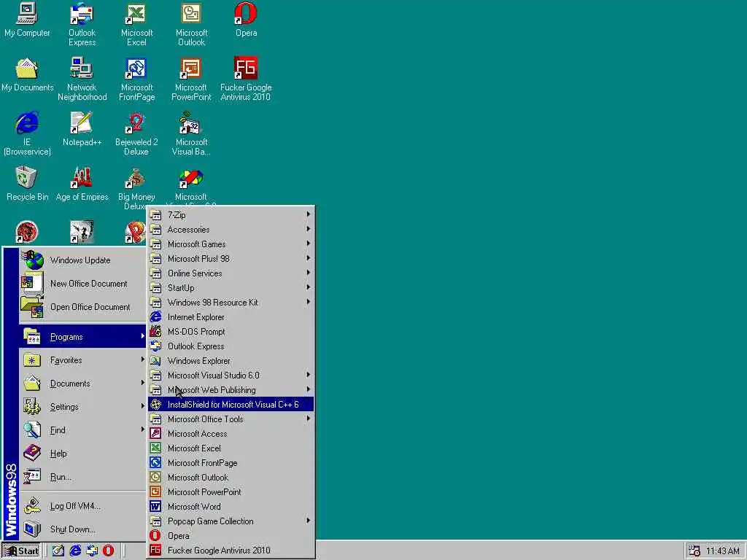
Task: Expand the StartUp folder
Action: click(x=231, y=287)
